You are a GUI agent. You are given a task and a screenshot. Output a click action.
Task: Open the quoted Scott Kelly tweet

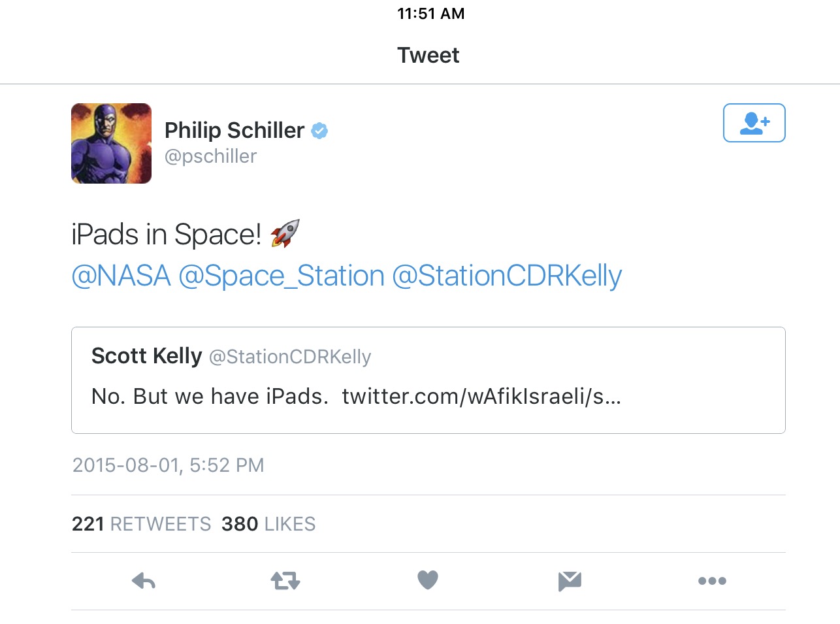(428, 380)
